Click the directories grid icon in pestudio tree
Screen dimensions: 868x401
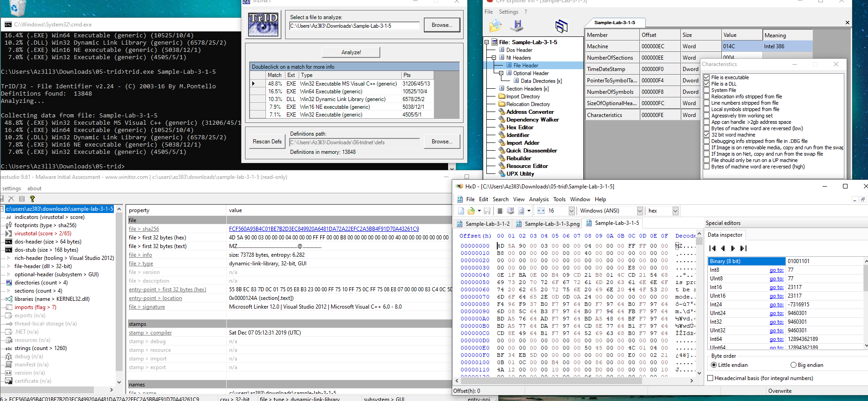[x=9, y=283]
